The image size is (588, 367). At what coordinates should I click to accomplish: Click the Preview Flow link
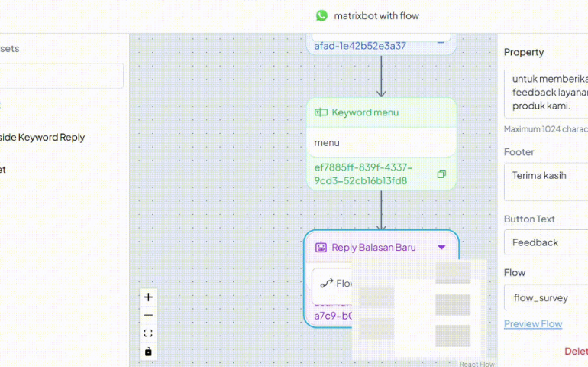coord(532,324)
